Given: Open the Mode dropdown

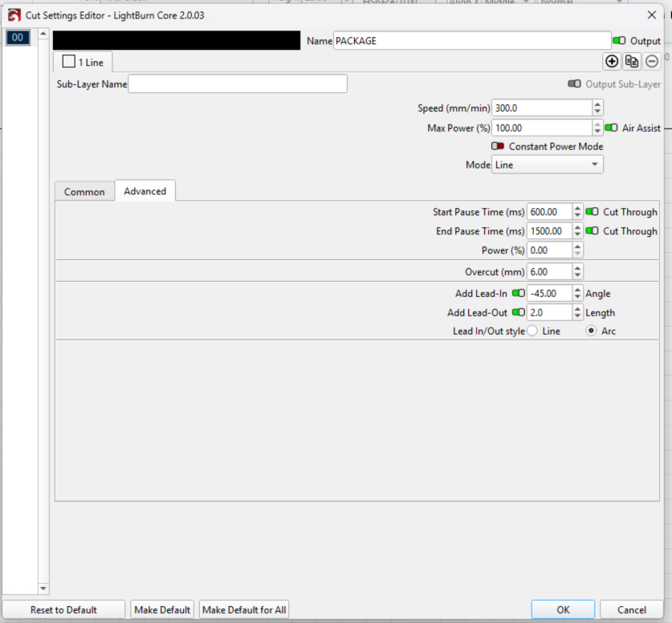Looking at the screenshot, I should pyautogui.click(x=548, y=165).
